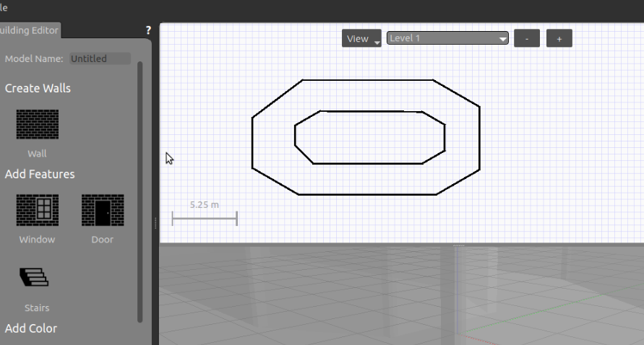This screenshot has height=345, width=644.
Task: Click the Create Walls heading
Action: [x=38, y=88]
